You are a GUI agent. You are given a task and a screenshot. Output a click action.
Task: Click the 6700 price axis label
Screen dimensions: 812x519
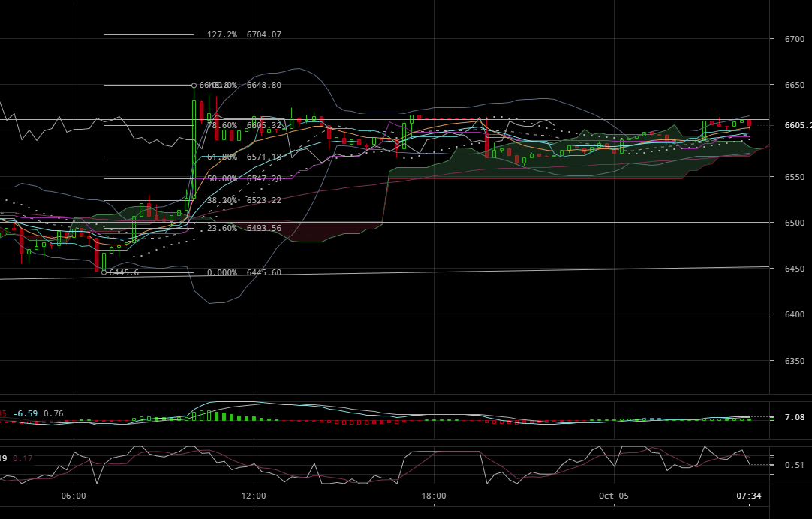pos(795,39)
